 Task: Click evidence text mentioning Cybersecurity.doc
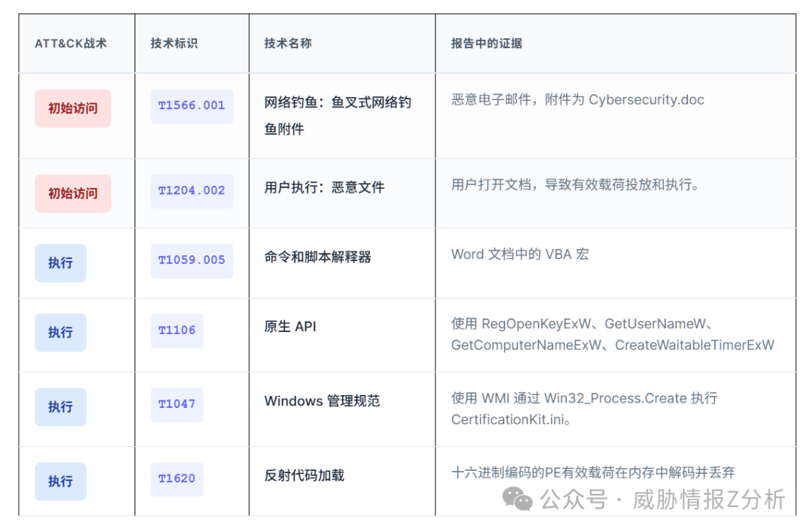point(577,99)
